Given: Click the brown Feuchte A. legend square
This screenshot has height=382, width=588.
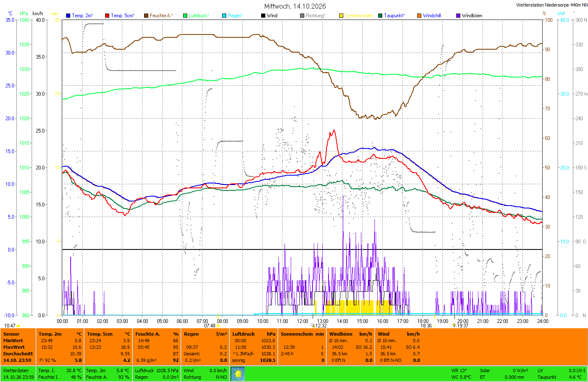Looking at the screenshot, I should (x=146, y=16).
